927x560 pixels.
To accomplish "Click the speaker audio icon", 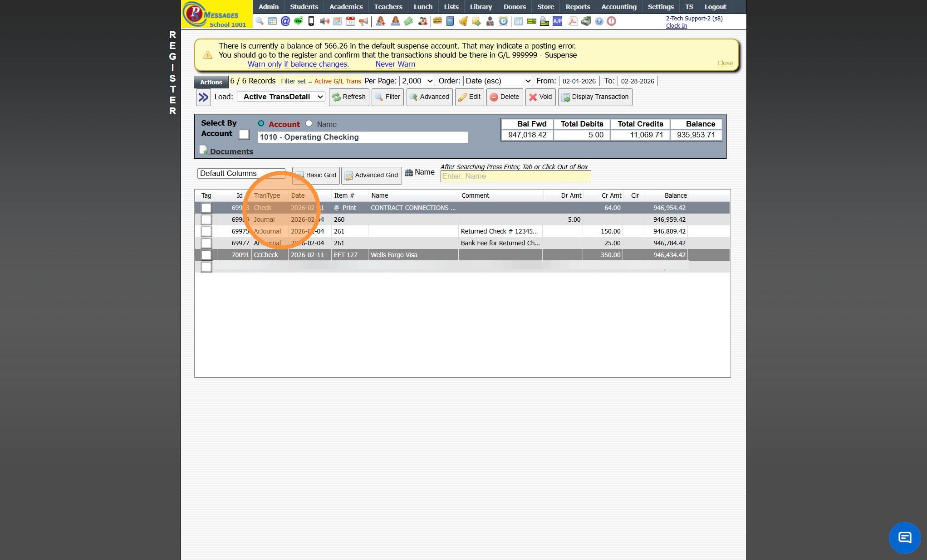I will point(324,21).
